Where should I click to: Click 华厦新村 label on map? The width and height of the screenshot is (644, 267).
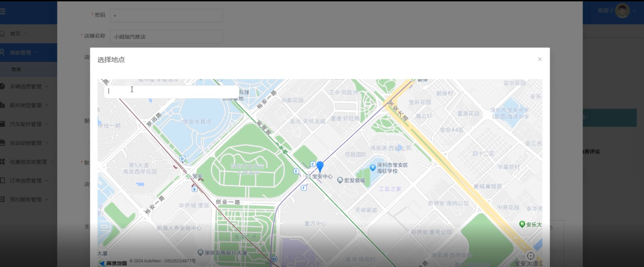point(509,167)
